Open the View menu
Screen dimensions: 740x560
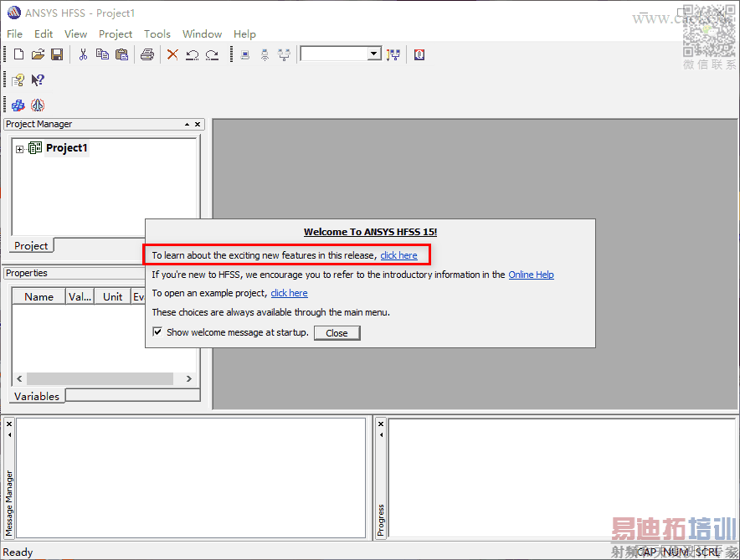tap(75, 34)
